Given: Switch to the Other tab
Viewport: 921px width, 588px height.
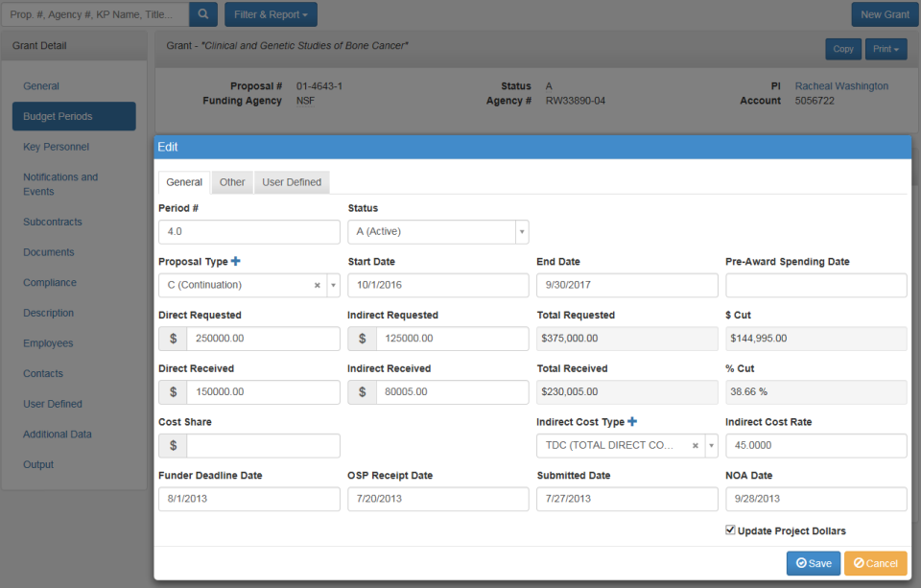Looking at the screenshot, I should point(231,181).
